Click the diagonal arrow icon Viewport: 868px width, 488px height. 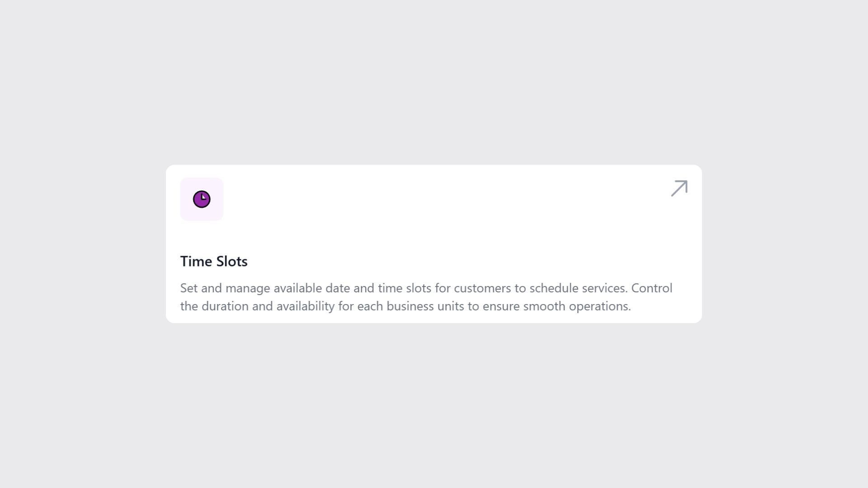click(679, 188)
